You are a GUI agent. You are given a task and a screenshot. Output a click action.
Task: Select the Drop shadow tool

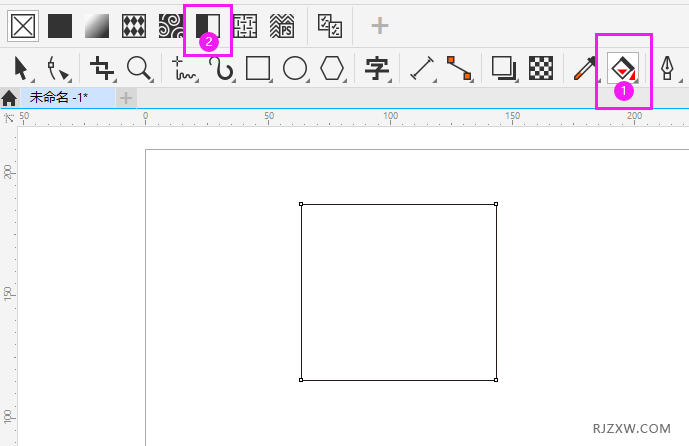[x=504, y=69]
